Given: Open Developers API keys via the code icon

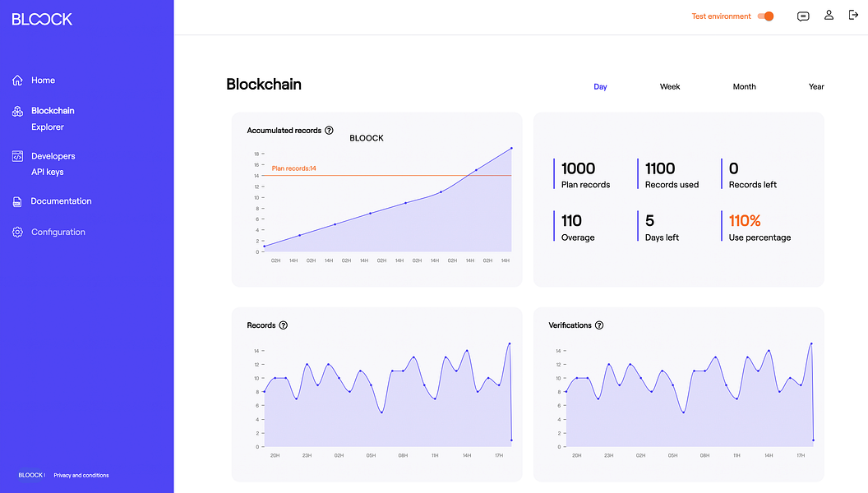Looking at the screenshot, I should (16, 156).
